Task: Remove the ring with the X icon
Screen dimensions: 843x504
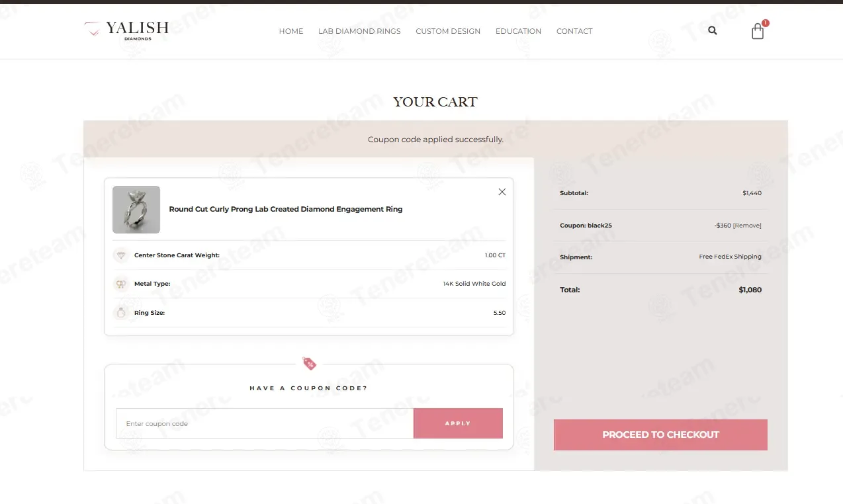Action: (x=502, y=192)
